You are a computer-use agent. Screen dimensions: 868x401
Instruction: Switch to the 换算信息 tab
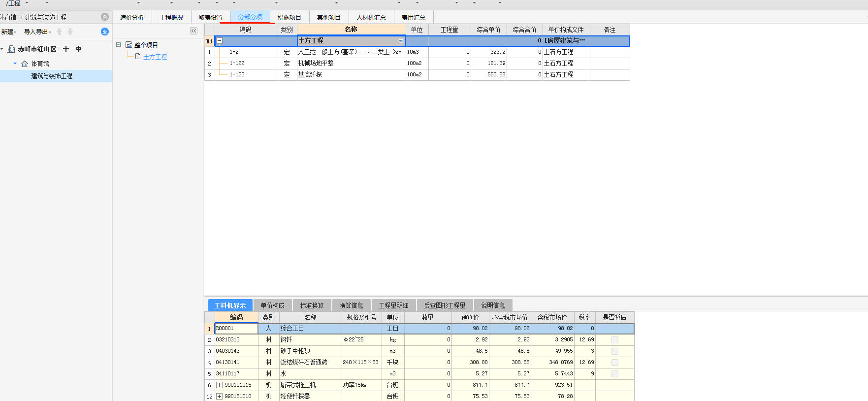(x=352, y=305)
